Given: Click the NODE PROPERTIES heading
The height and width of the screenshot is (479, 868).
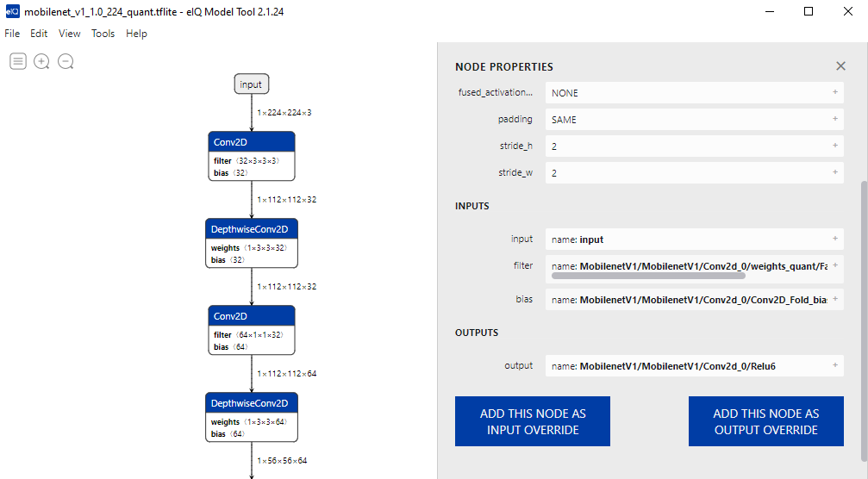Looking at the screenshot, I should 503,67.
